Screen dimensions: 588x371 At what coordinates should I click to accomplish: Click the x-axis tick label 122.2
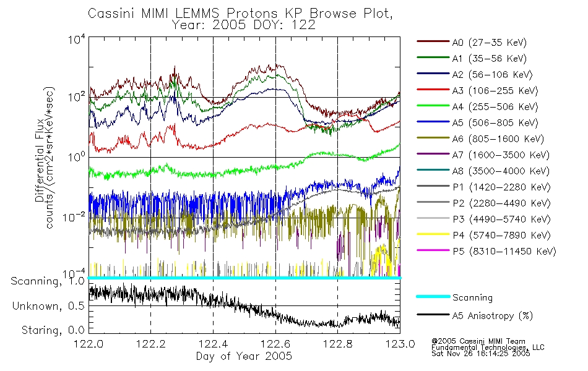point(151,344)
